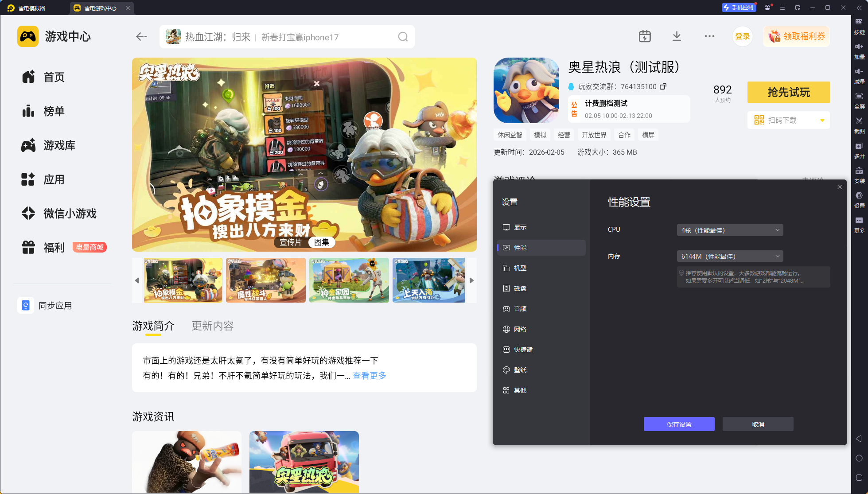Image resolution: width=868 pixels, height=494 pixels.
Task: Open the 机型 settings tab
Action: tap(520, 268)
